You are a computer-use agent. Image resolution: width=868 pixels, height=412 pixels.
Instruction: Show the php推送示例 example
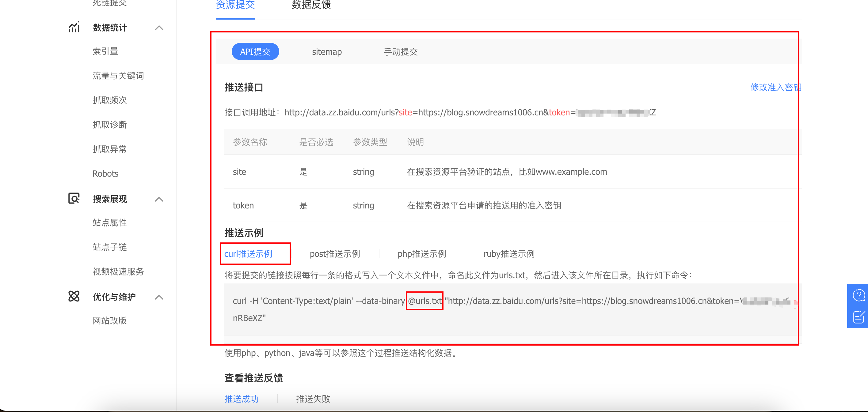(421, 254)
